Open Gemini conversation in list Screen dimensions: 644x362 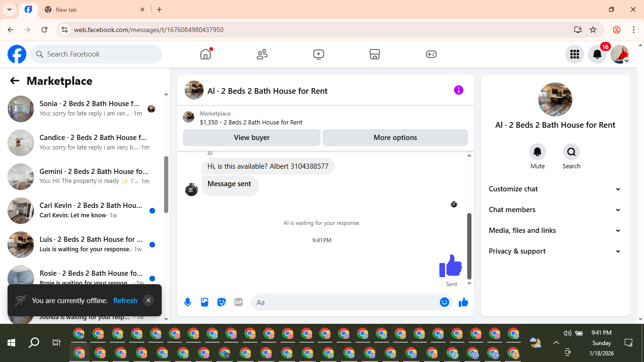pyautogui.click(x=82, y=177)
